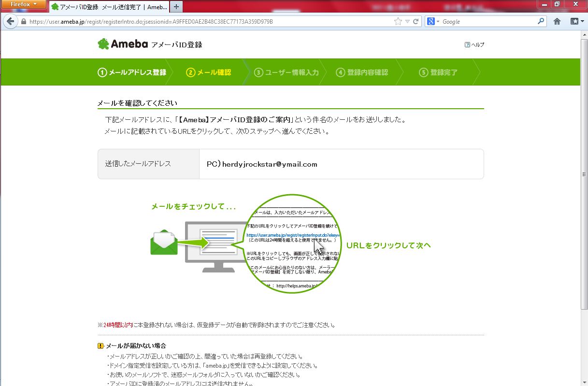Select the Ameba ID registration browser tab
588x386 pixels.
(x=109, y=7)
